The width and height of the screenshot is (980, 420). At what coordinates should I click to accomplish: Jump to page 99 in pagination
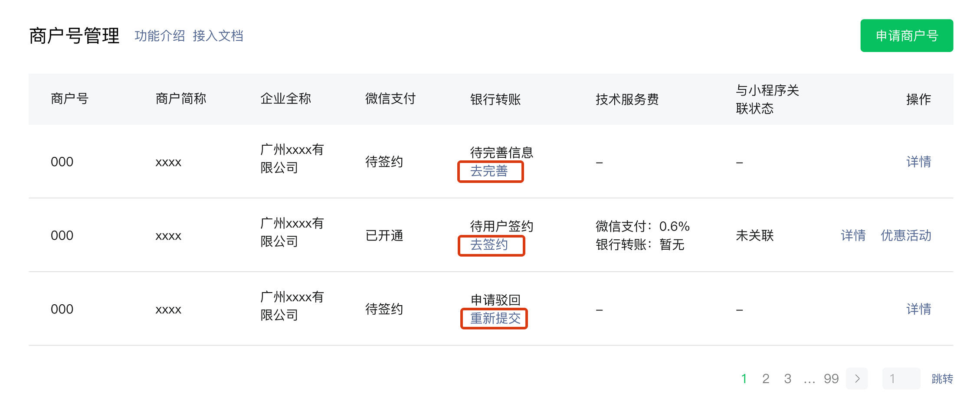click(831, 379)
